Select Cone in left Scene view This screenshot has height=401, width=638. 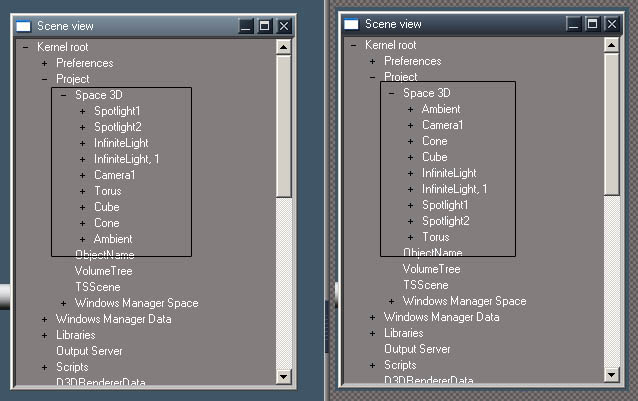point(107,223)
